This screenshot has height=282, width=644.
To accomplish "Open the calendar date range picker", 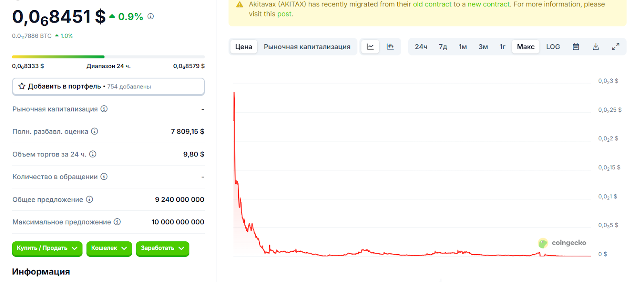I will point(576,47).
